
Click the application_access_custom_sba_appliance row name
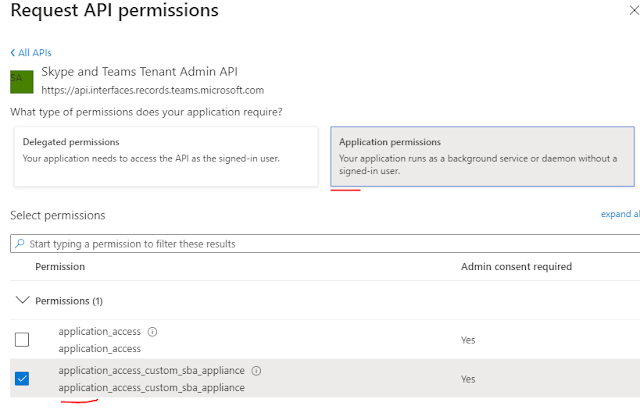[152, 370]
